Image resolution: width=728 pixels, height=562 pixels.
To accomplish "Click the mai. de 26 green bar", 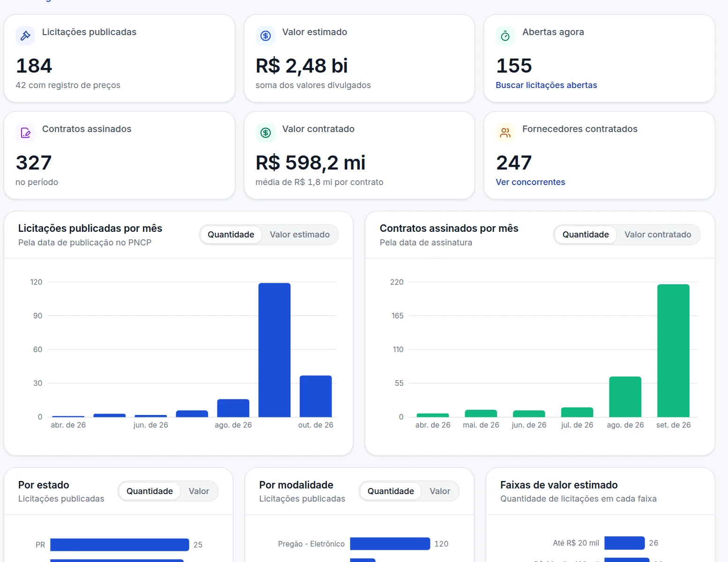I will [481, 414].
